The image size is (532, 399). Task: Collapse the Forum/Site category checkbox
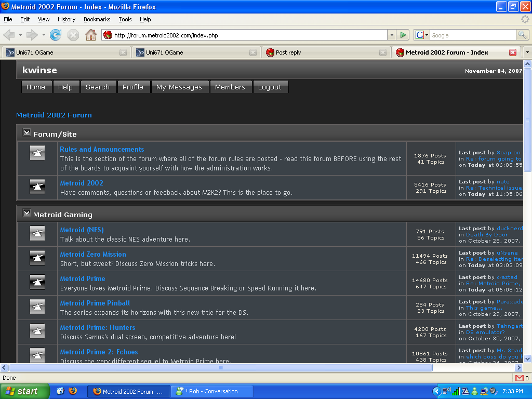pyautogui.click(x=26, y=133)
